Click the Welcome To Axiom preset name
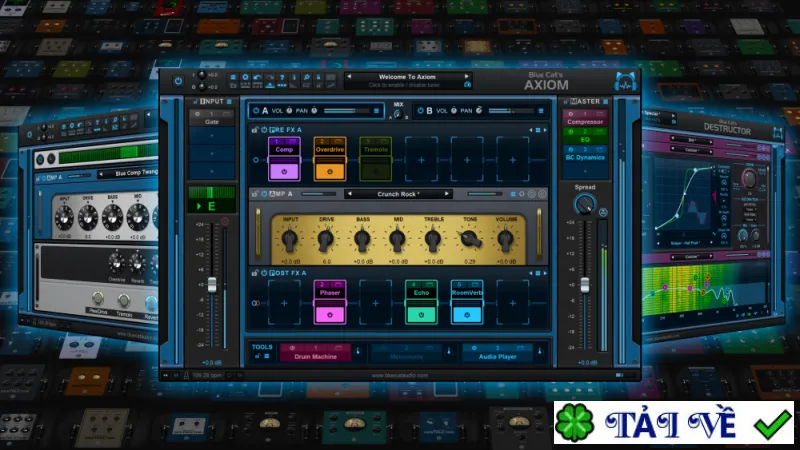800x450 pixels. pos(407,77)
